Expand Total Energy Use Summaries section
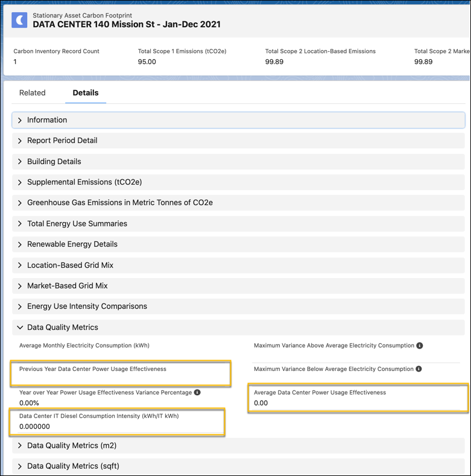This screenshot has height=476, width=471. click(238, 224)
